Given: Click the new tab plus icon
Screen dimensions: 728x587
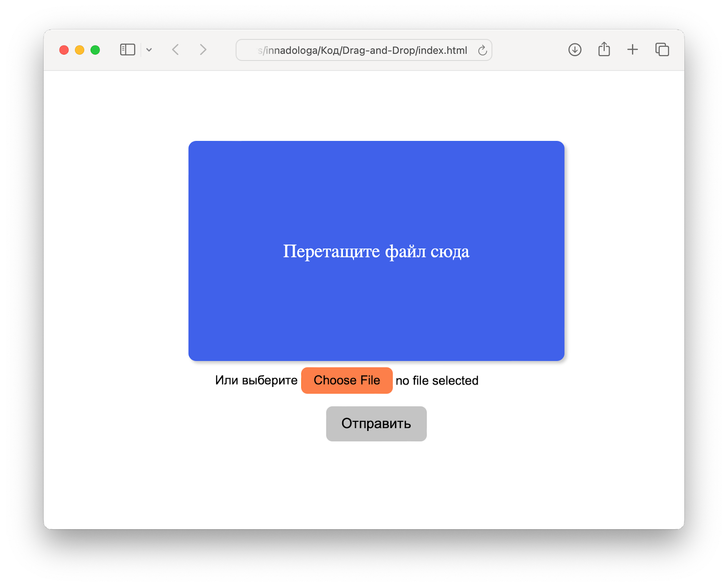Looking at the screenshot, I should point(632,50).
